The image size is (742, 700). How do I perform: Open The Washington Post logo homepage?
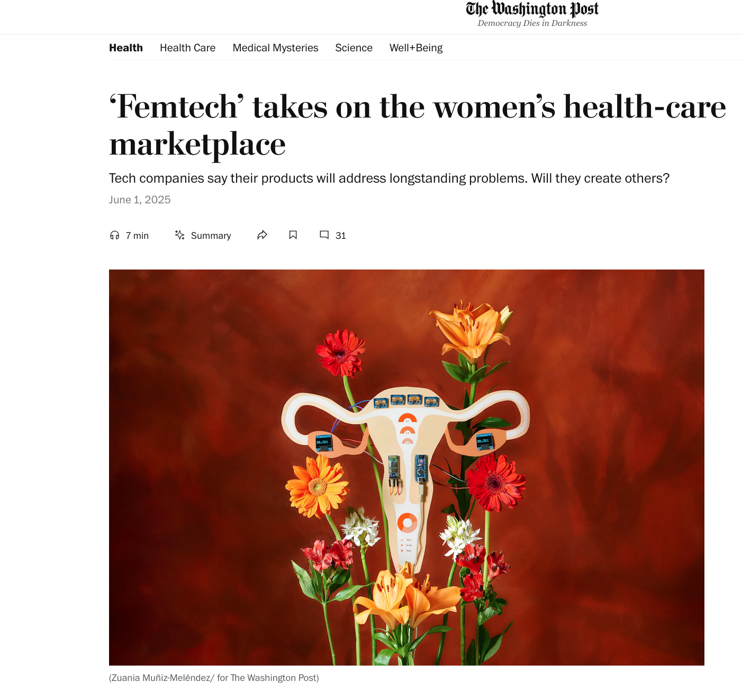532,9
